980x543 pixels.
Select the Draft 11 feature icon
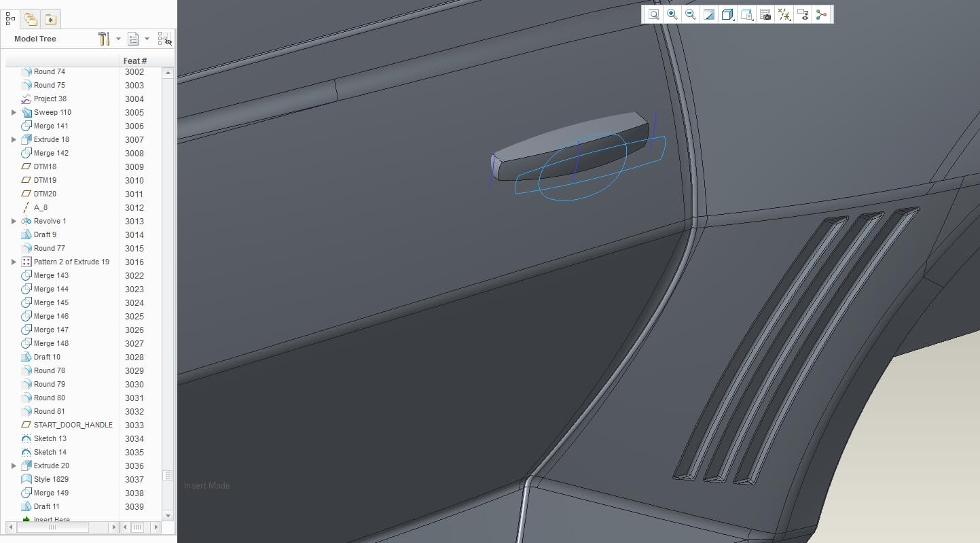[26, 506]
